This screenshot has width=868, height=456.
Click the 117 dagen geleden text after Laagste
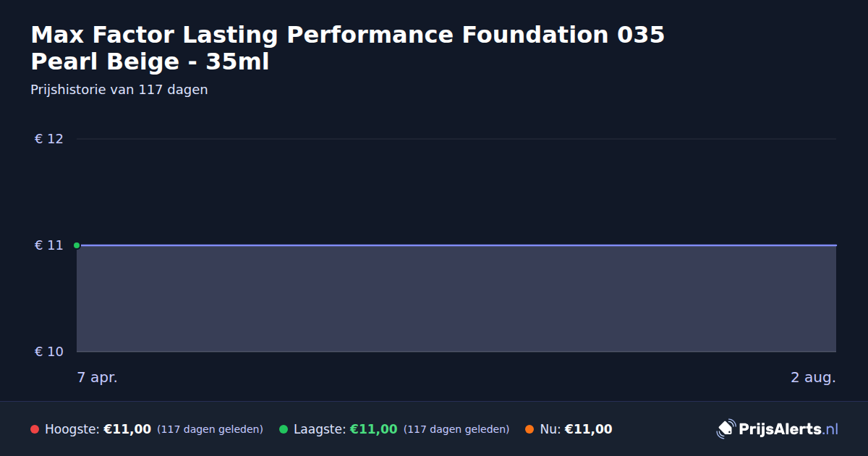[x=456, y=429]
